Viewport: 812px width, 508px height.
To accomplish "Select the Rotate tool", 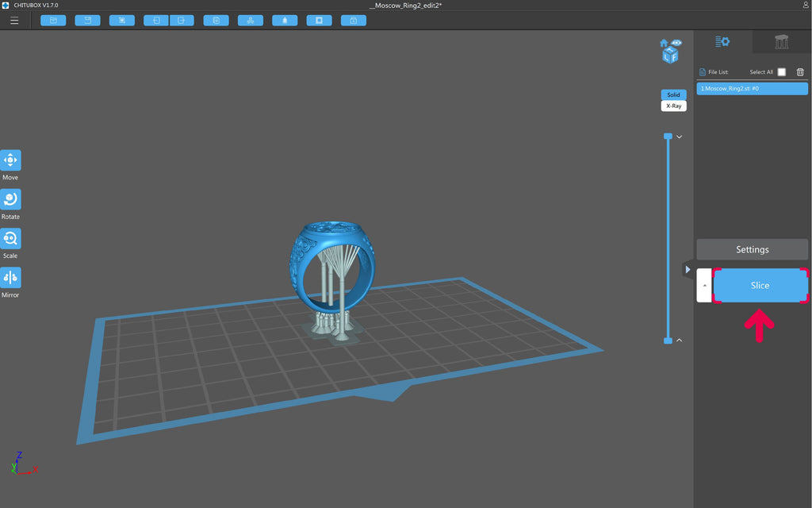I will [x=10, y=199].
